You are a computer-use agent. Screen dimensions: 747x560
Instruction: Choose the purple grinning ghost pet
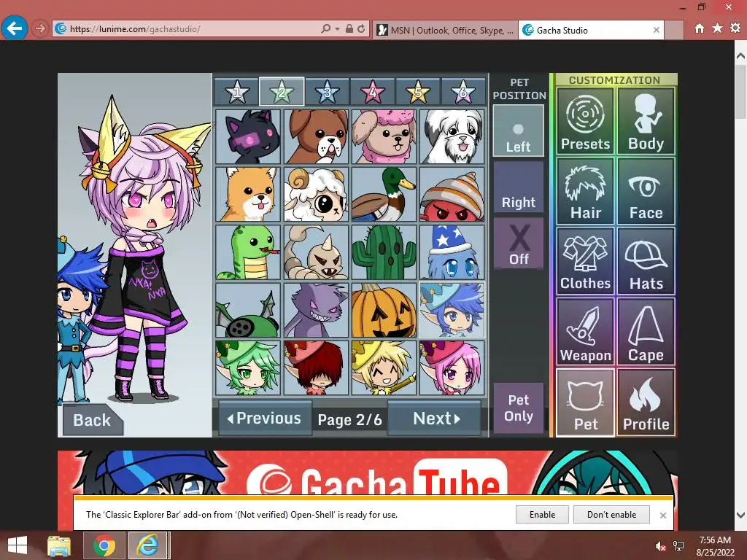tap(316, 311)
